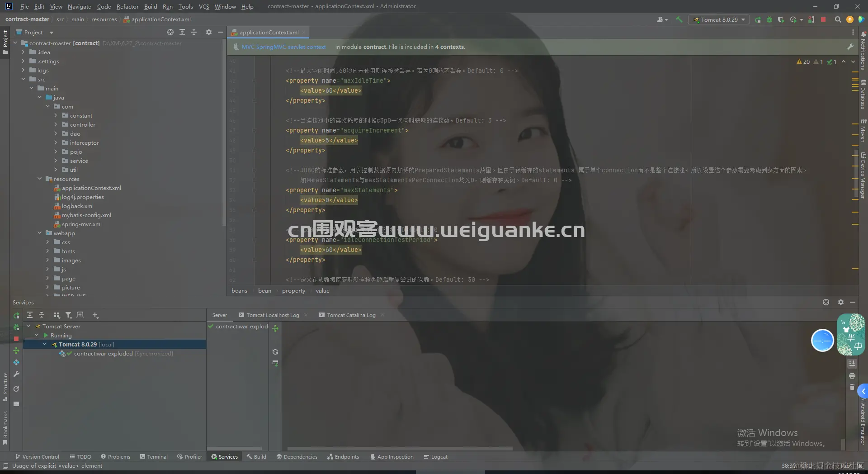Open Project panel gear options
Screen dimensions: 868x474
208,32
